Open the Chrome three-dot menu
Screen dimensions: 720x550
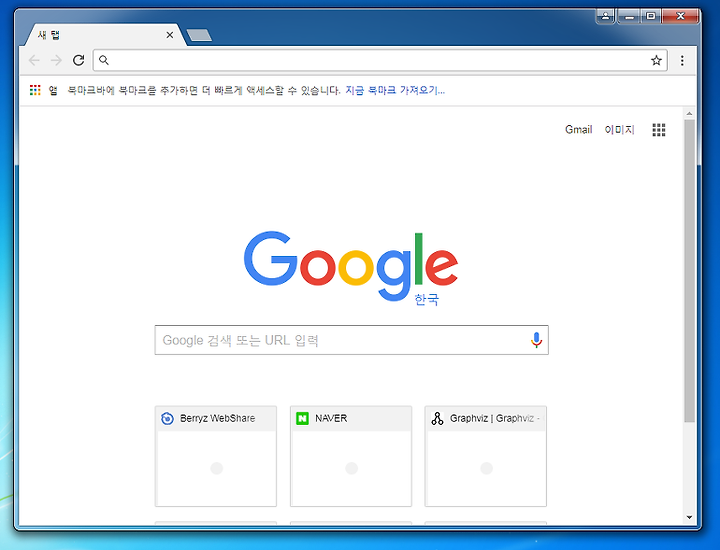pyautogui.click(x=682, y=60)
